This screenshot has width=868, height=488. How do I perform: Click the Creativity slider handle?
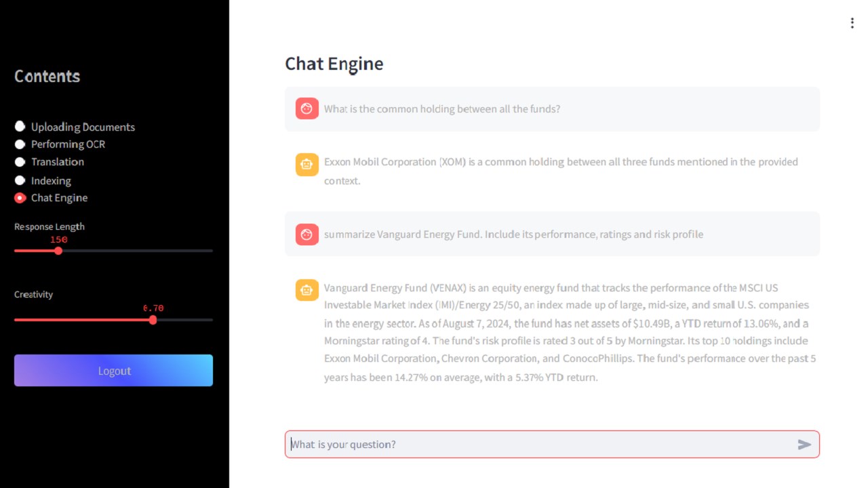pos(153,320)
